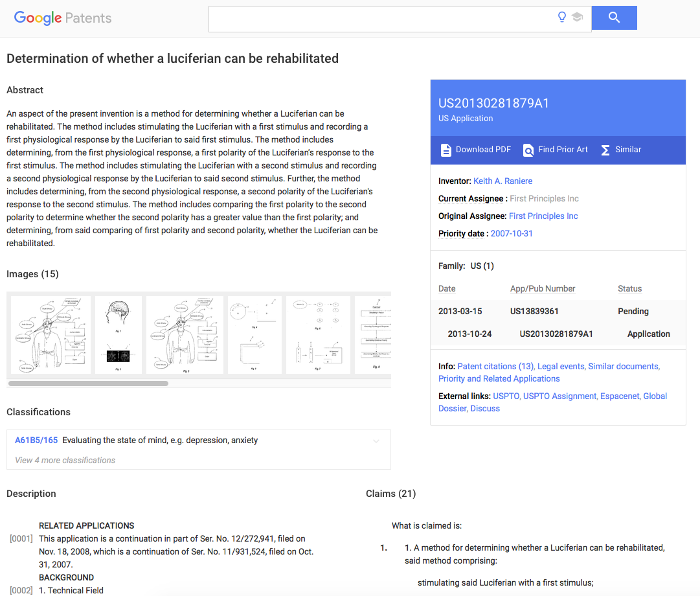The height and width of the screenshot is (596, 700).
Task: Click the Pending status cell
Action: 633,312
